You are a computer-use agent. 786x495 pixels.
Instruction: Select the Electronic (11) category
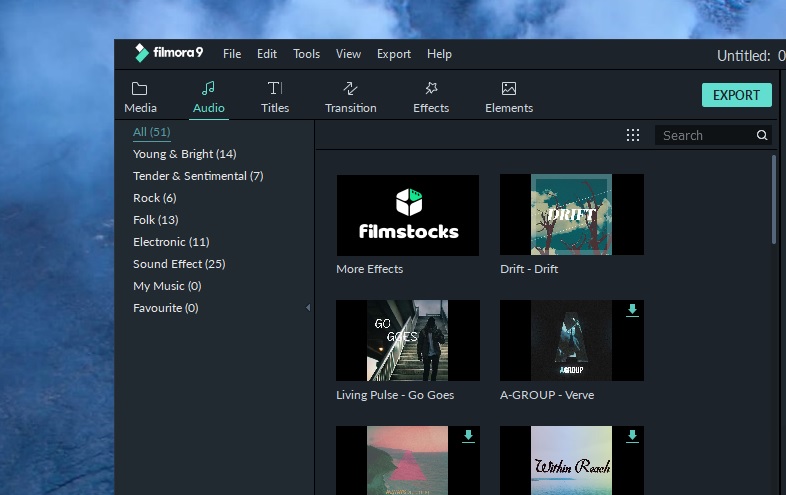click(x=171, y=242)
